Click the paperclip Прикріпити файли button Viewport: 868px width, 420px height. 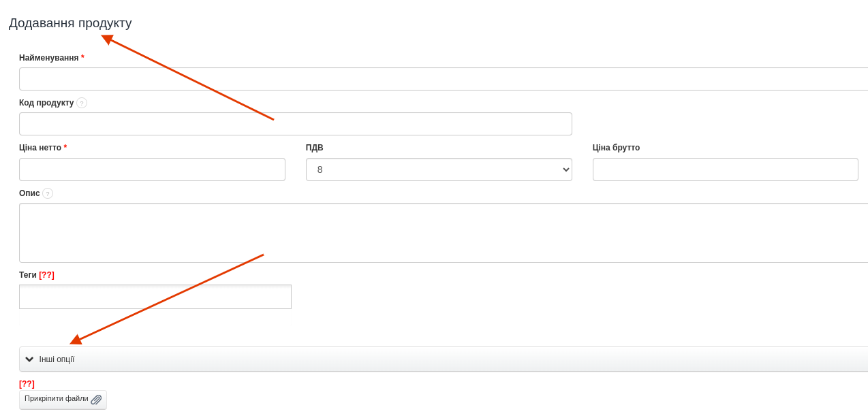63,400
